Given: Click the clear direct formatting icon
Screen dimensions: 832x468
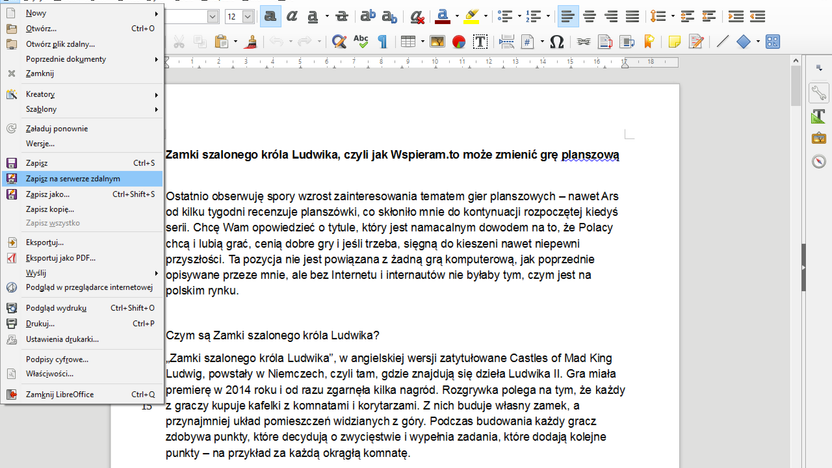Looking at the screenshot, I should 418,16.
